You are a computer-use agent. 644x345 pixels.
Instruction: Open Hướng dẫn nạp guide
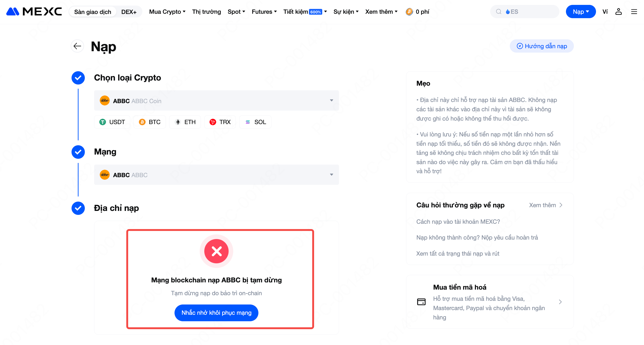pos(541,46)
